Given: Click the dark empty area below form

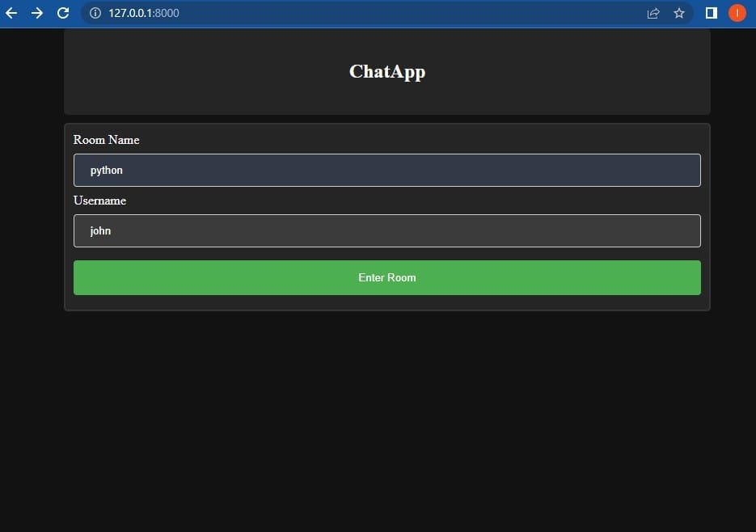Looking at the screenshot, I should pos(386,420).
